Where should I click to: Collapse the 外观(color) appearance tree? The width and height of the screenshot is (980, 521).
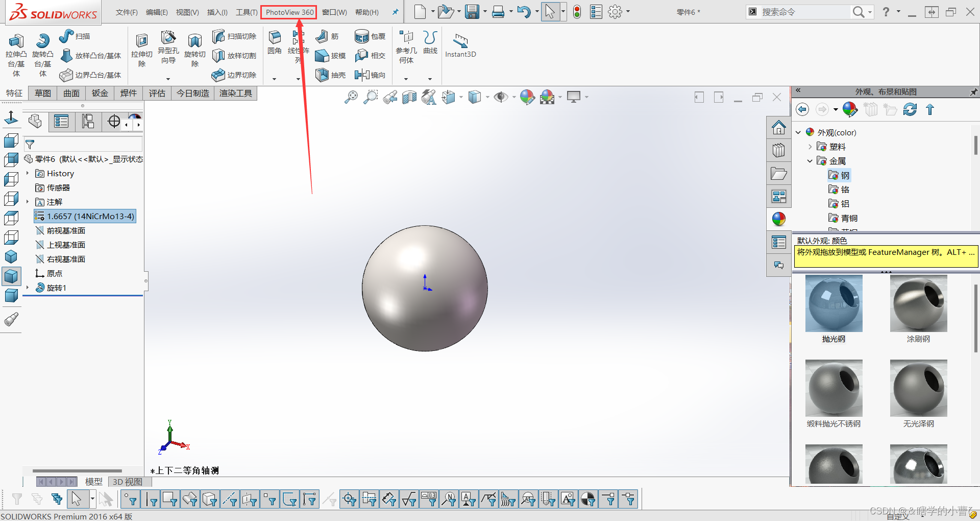pyautogui.click(x=799, y=132)
